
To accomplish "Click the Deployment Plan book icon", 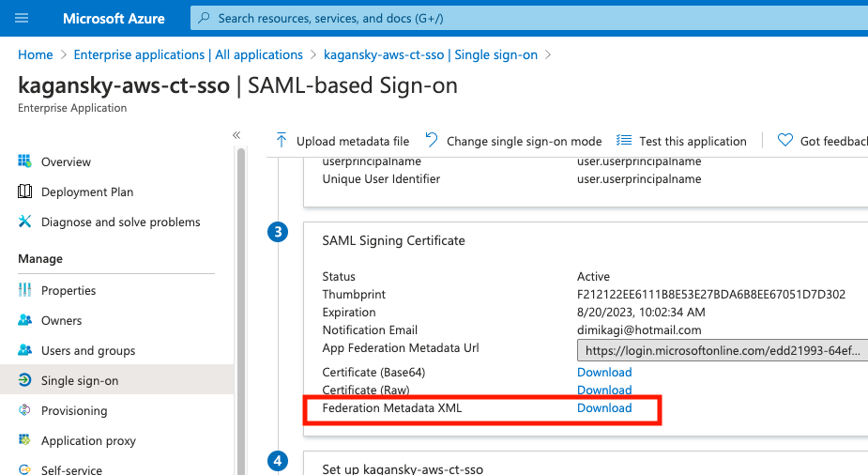I will coord(24,192).
